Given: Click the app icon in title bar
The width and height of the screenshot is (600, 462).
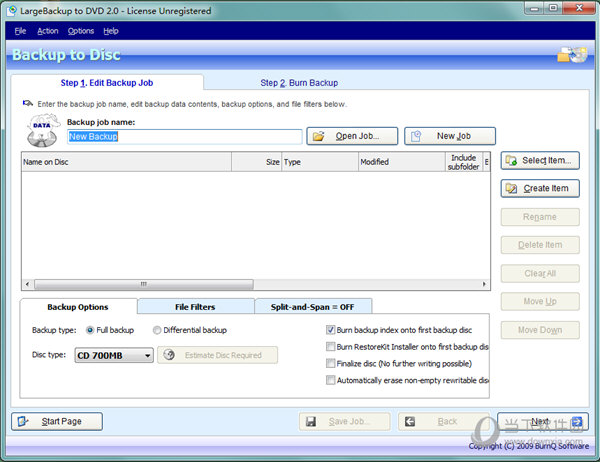Looking at the screenshot, I should coord(12,11).
